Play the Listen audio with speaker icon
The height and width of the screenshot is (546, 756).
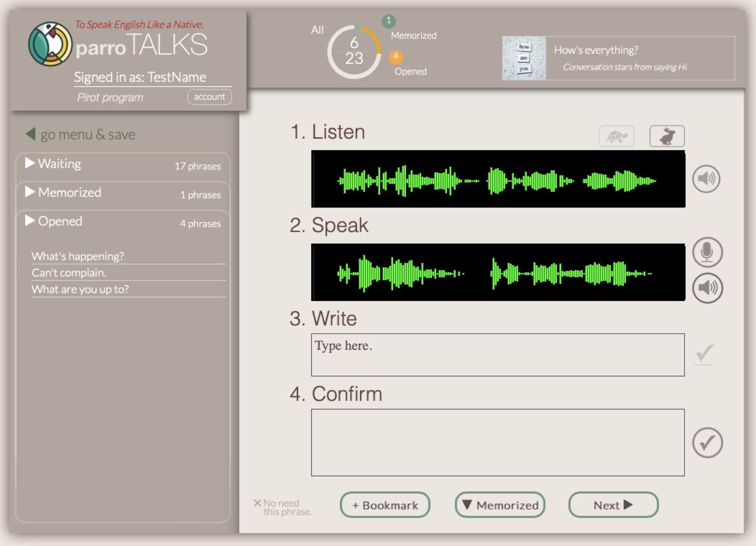[x=706, y=179]
